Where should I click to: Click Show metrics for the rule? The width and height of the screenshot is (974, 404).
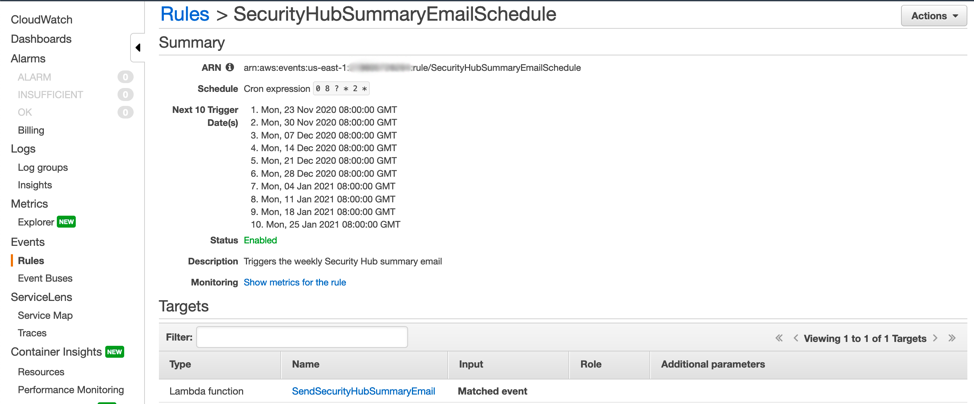[294, 282]
